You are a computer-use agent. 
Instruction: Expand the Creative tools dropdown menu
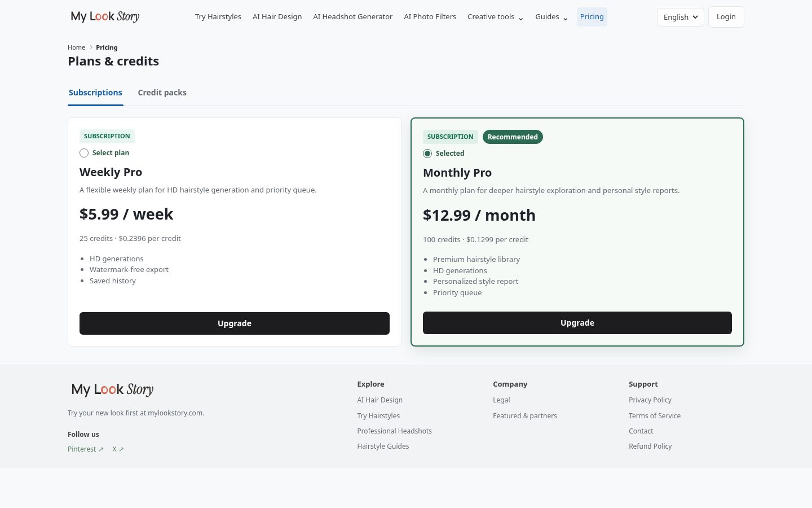[x=495, y=17]
